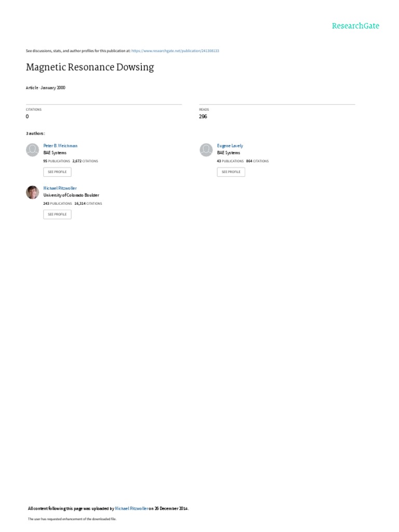
Task: Open the researchgate.net publication URL link
Action: (x=175, y=51)
